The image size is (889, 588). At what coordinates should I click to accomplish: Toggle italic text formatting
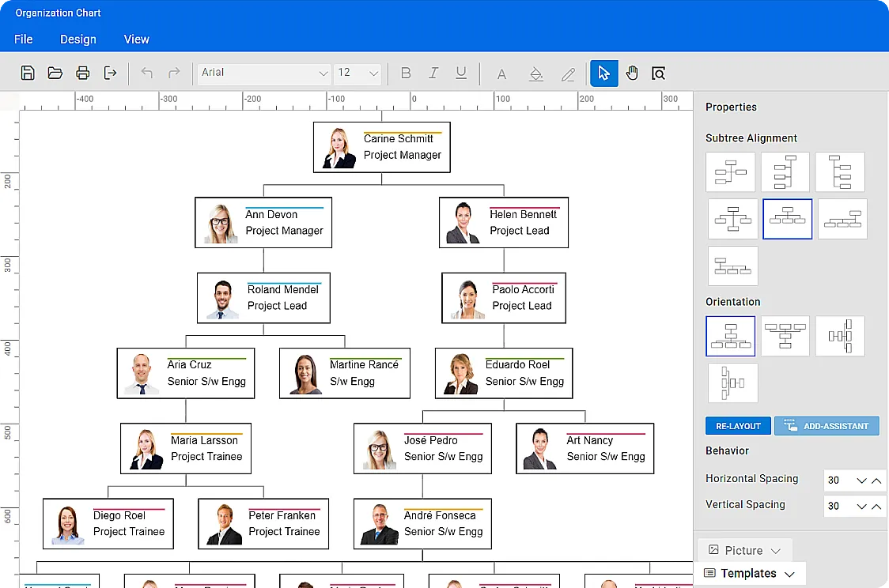(433, 73)
